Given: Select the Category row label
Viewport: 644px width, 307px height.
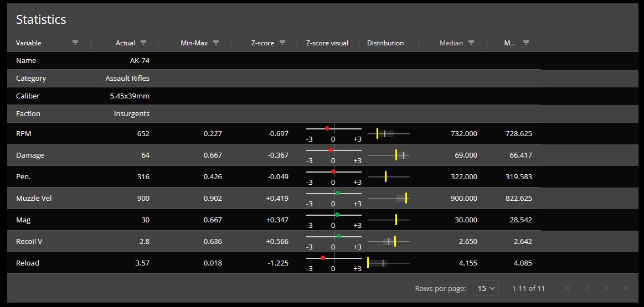Looking at the screenshot, I should [x=31, y=78].
